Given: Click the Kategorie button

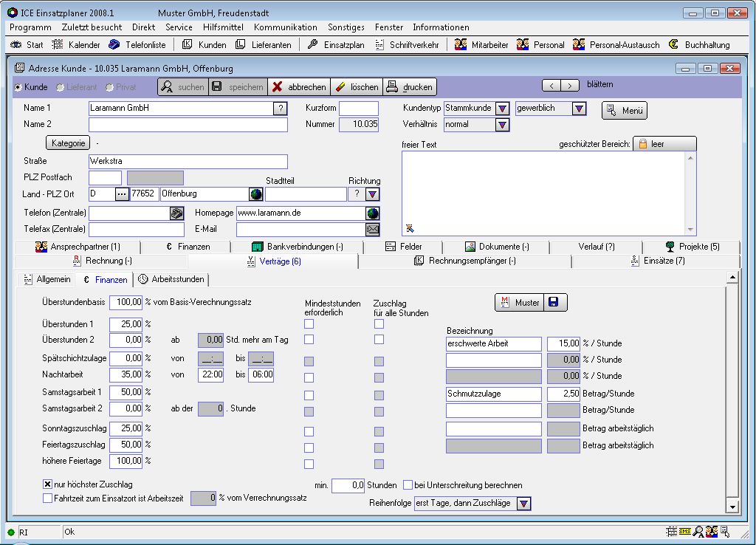Looking at the screenshot, I should click(68, 143).
